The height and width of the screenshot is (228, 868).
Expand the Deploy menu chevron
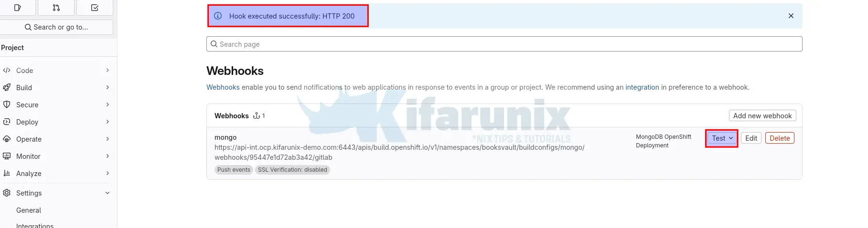pos(107,122)
